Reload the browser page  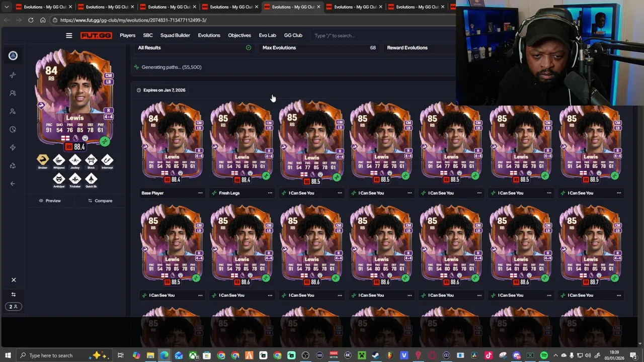coord(31,20)
